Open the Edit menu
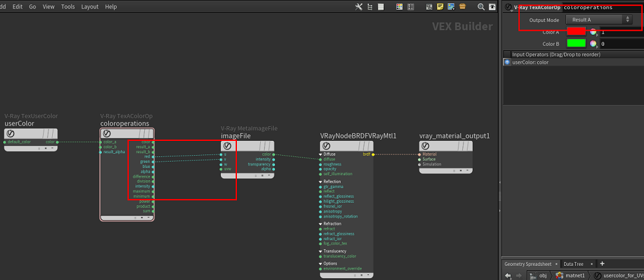 (17, 6)
